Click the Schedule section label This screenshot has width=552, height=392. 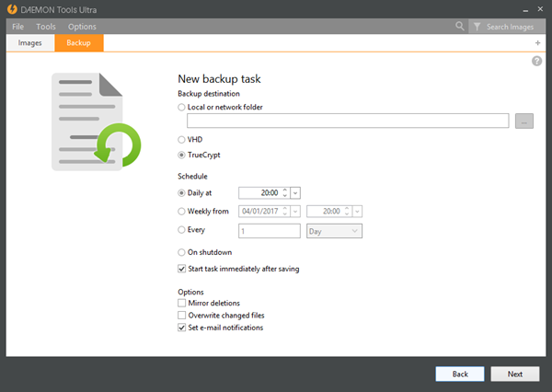192,177
